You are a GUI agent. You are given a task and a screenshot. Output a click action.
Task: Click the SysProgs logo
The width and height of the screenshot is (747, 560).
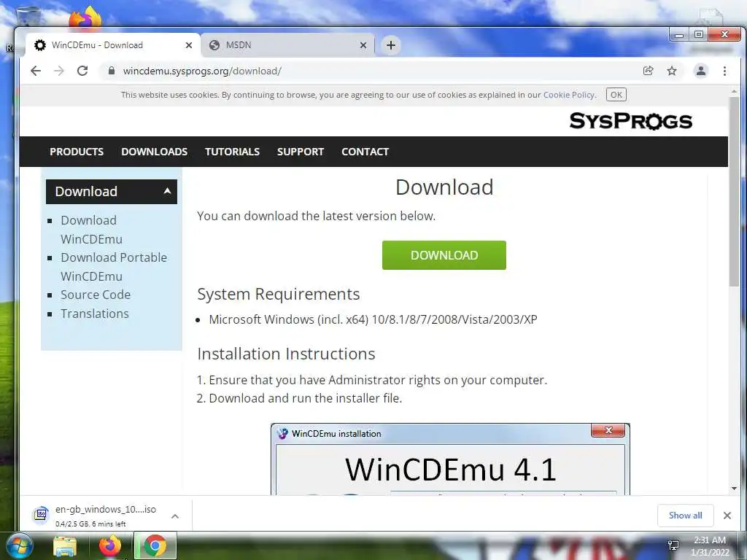click(x=630, y=121)
